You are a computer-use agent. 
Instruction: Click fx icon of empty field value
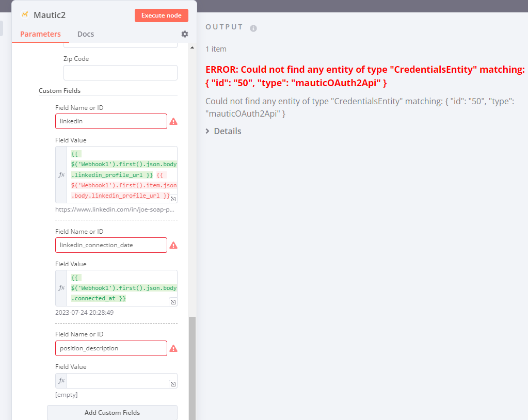pos(61,381)
